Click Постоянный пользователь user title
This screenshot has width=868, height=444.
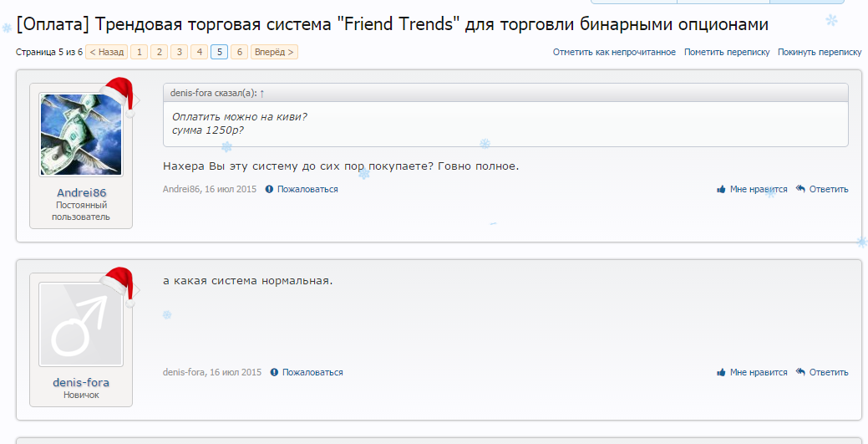coord(81,212)
